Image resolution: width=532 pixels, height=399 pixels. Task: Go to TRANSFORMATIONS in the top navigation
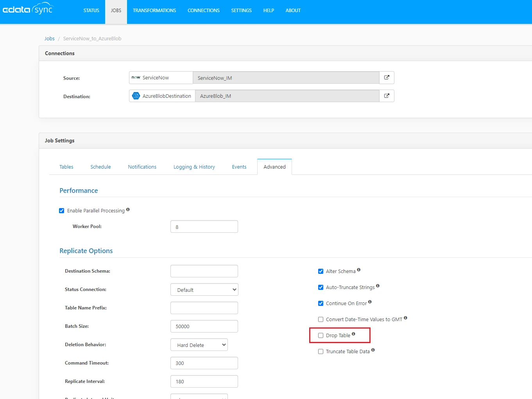point(154,11)
